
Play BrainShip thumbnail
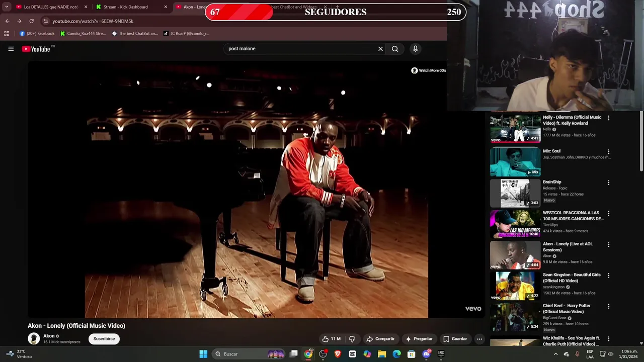(x=515, y=193)
